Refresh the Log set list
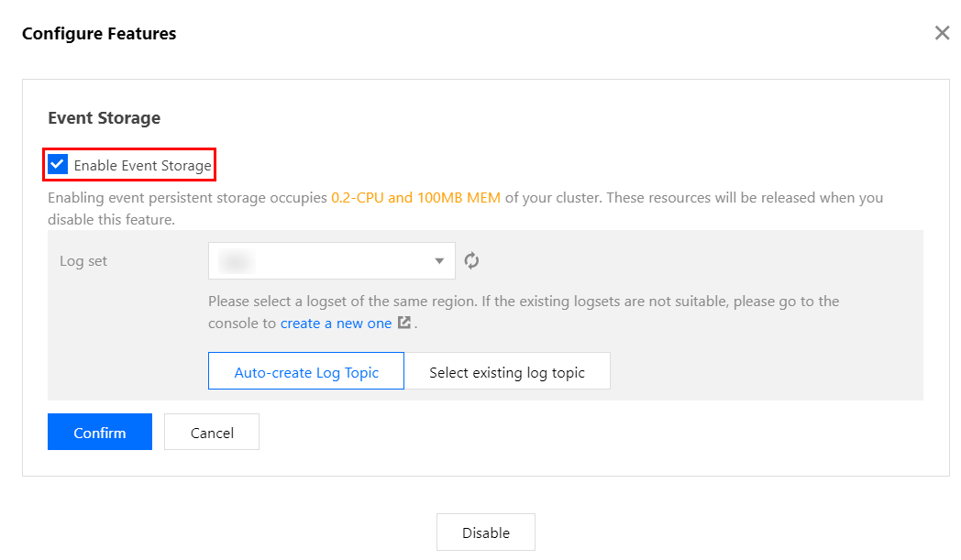Viewport: 961px width, 560px height. [471, 261]
